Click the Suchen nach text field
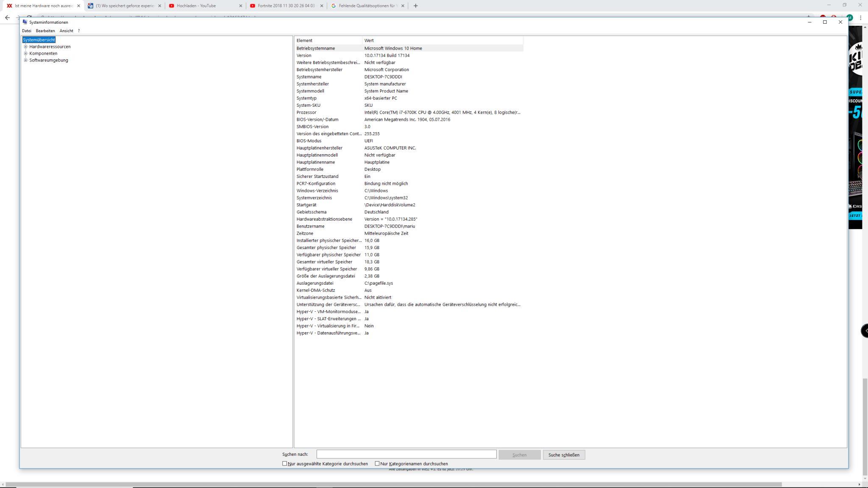 406,455
